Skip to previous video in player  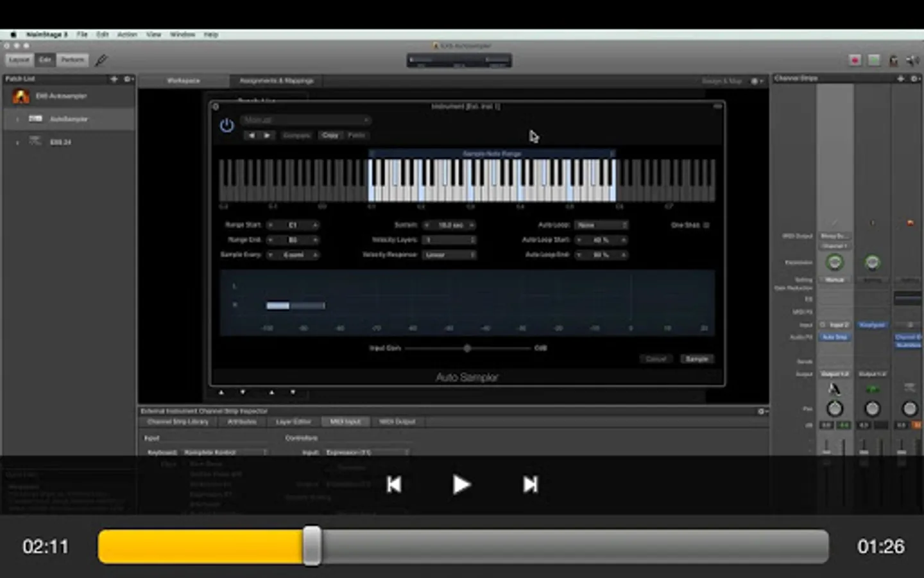click(394, 484)
